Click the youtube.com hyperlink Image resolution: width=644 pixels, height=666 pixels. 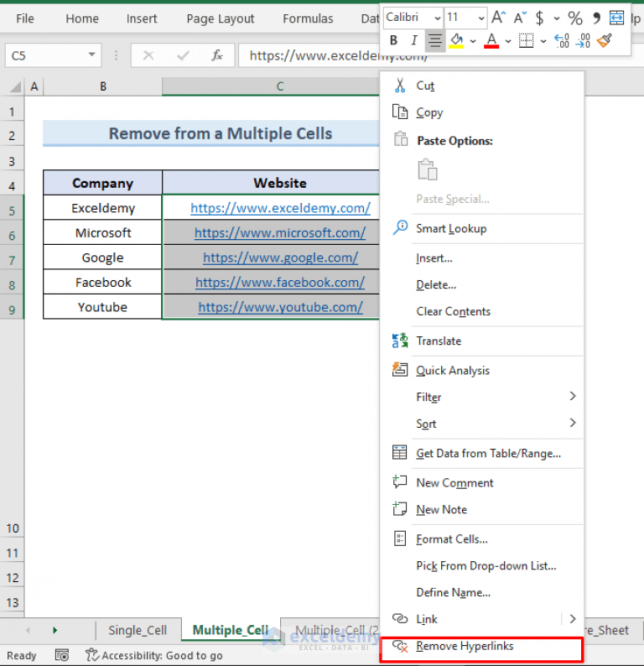coord(280,307)
